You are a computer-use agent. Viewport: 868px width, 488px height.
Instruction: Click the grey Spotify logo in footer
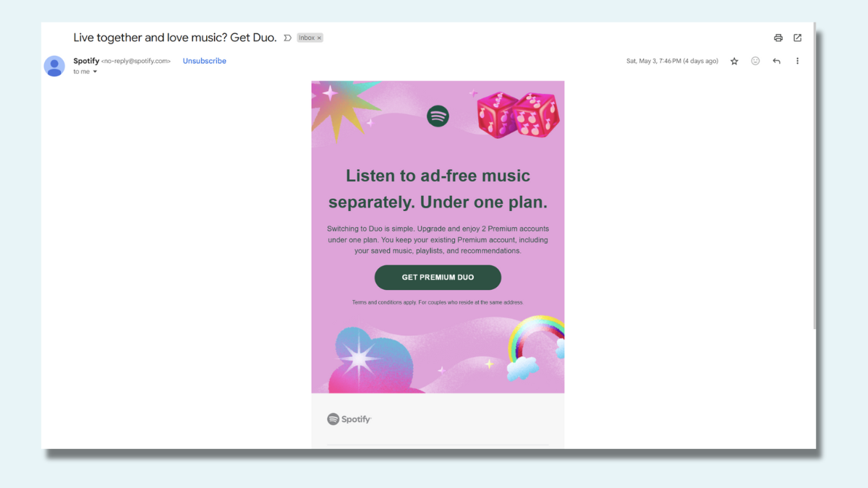pos(349,419)
